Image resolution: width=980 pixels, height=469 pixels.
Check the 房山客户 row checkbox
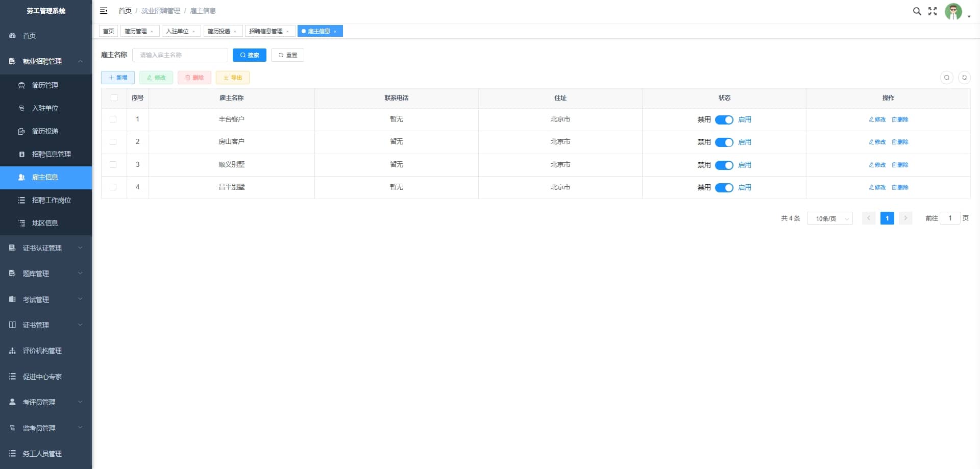click(x=113, y=142)
